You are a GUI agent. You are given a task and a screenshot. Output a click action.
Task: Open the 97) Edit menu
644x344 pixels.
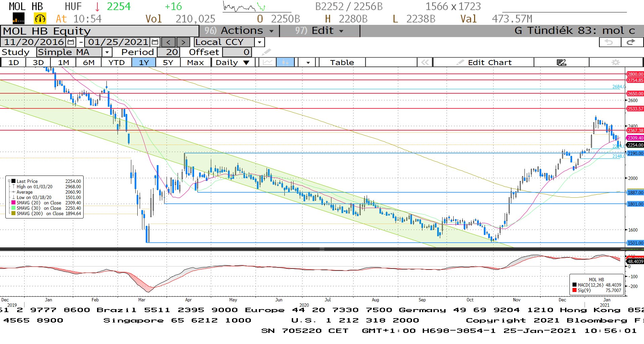319,31
